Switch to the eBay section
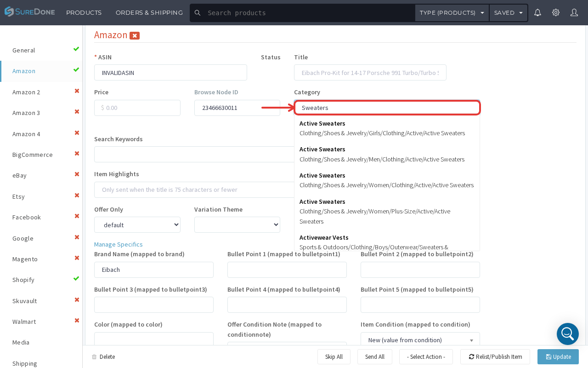The height and width of the screenshot is (368, 588). point(19,175)
